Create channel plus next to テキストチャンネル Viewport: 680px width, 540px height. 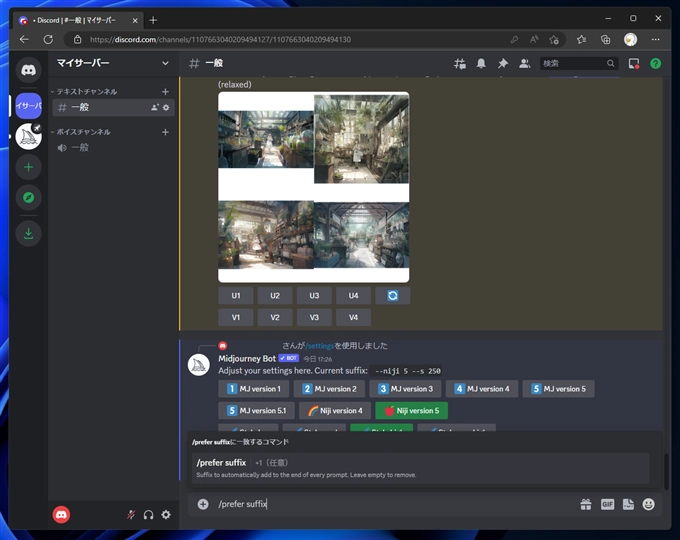pyautogui.click(x=165, y=92)
